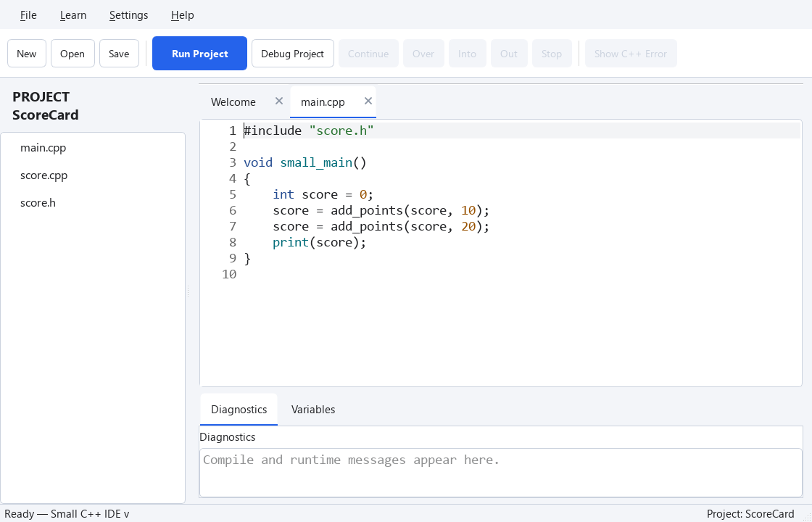Click the void small_main() line
Viewport: 812px width, 522px height.
[x=305, y=162]
